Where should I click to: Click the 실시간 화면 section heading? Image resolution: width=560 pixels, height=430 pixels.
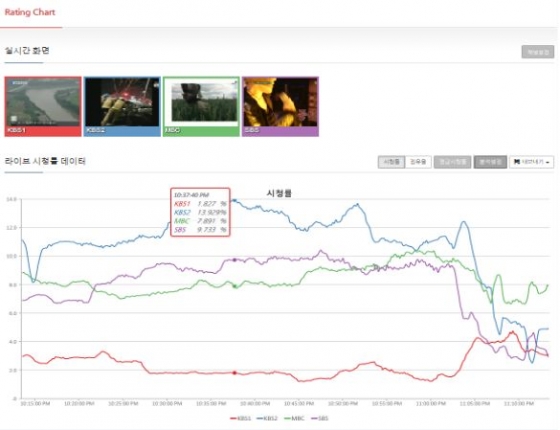pos(27,51)
